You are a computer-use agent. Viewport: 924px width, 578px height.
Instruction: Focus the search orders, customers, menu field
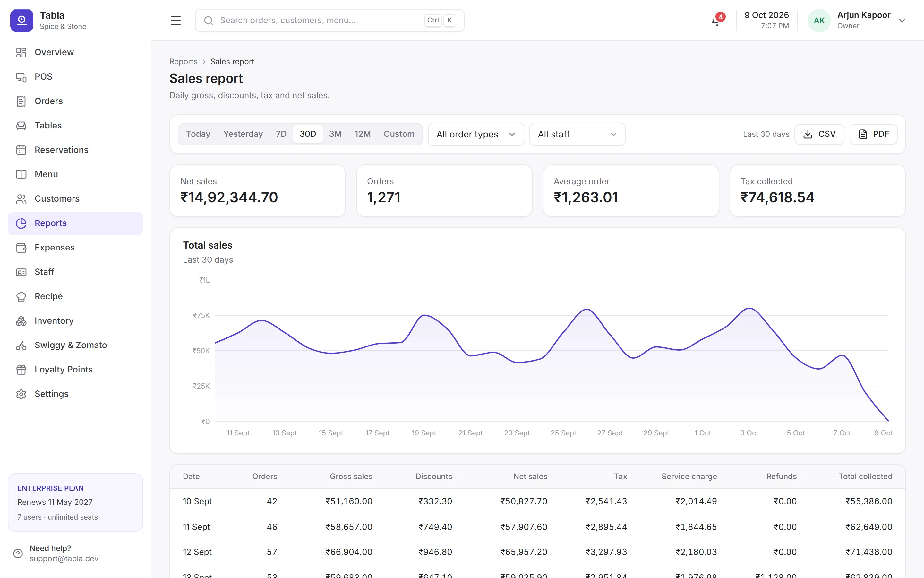(x=329, y=20)
